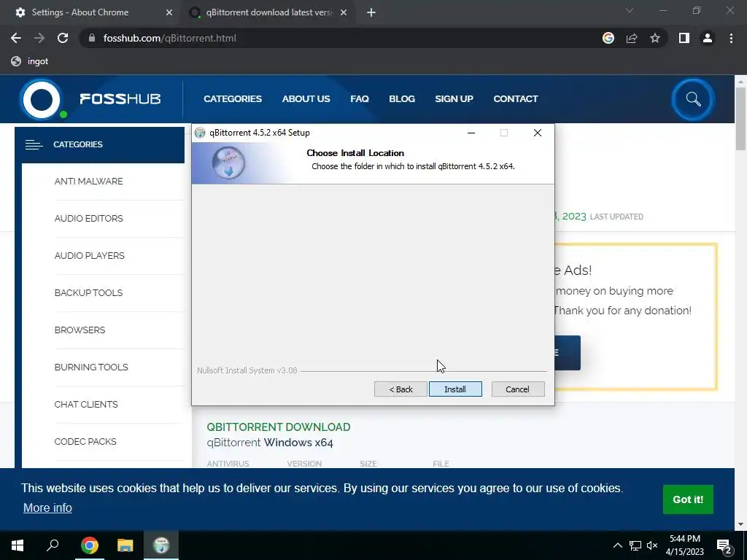
Task: Open ABOUT US page
Action: point(306,99)
